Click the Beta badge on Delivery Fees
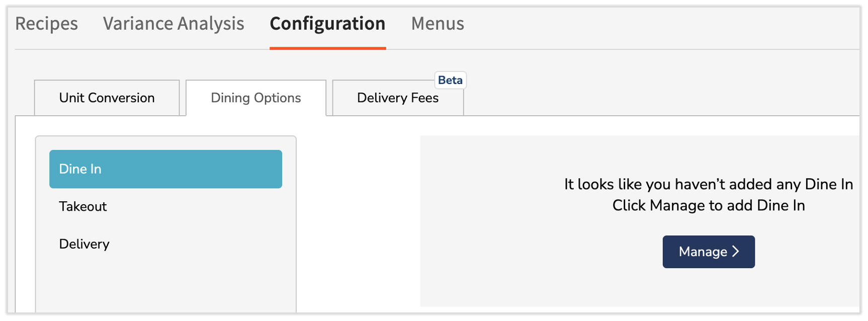The height and width of the screenshot is (321, 868). (450, 81)
